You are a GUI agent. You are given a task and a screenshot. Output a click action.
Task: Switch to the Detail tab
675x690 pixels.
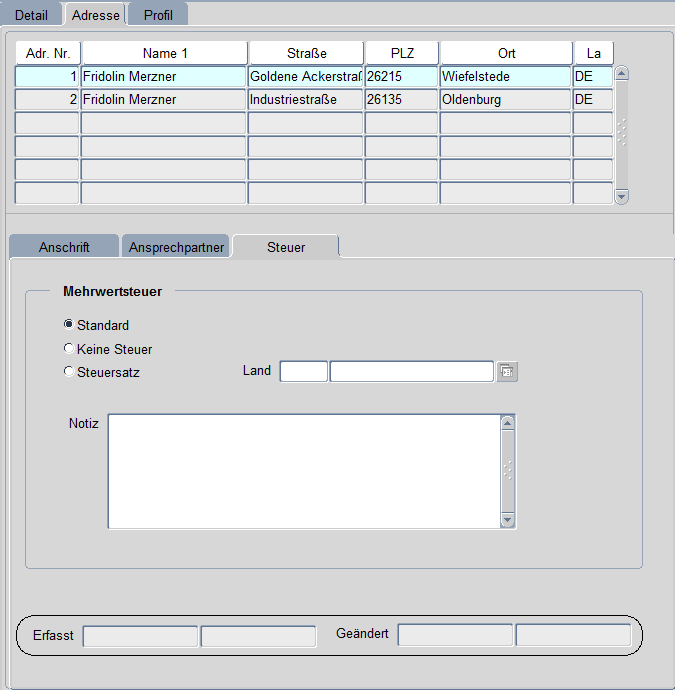[x=31, y=15]
